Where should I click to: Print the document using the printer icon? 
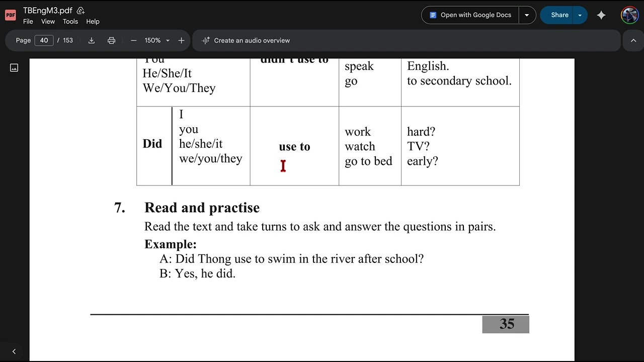[112, 41]
